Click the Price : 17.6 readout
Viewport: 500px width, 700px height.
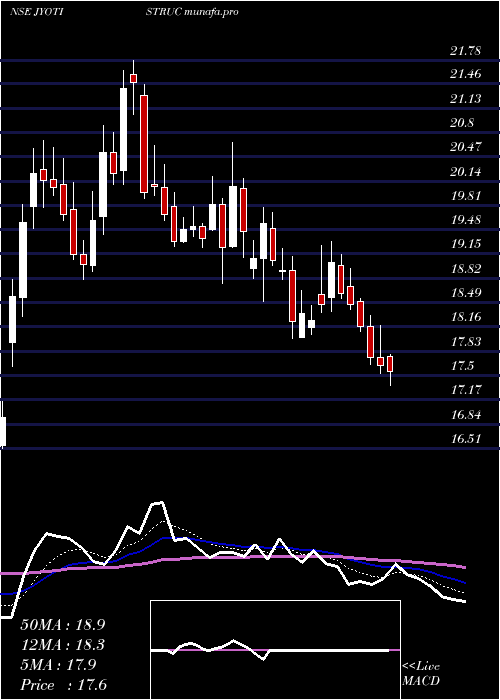tap(63, 685)
